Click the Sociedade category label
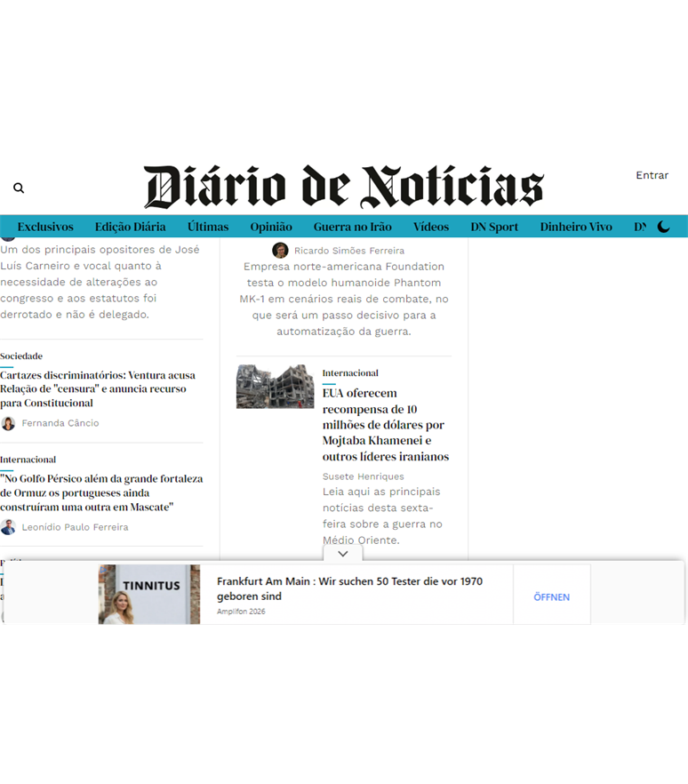The width and height of the screenshot is (688, 784). tap(21, 356)
